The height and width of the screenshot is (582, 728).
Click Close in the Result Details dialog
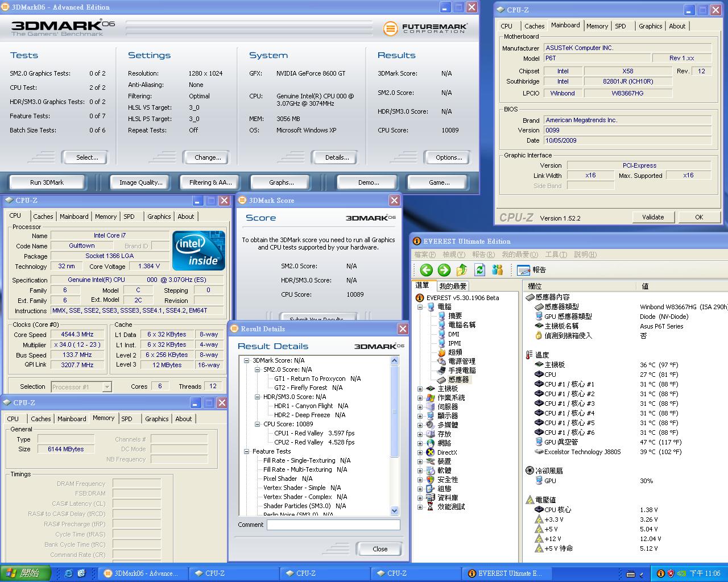[380, 549]
